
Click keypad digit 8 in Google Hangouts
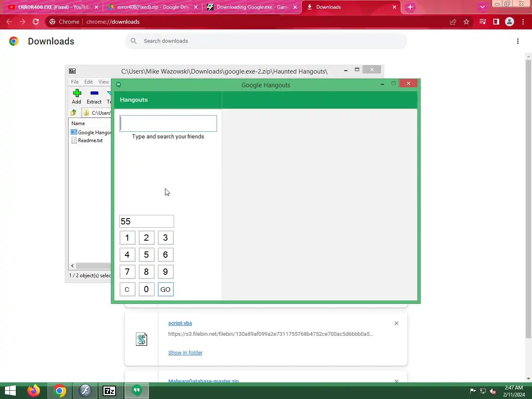coord(146,272)
